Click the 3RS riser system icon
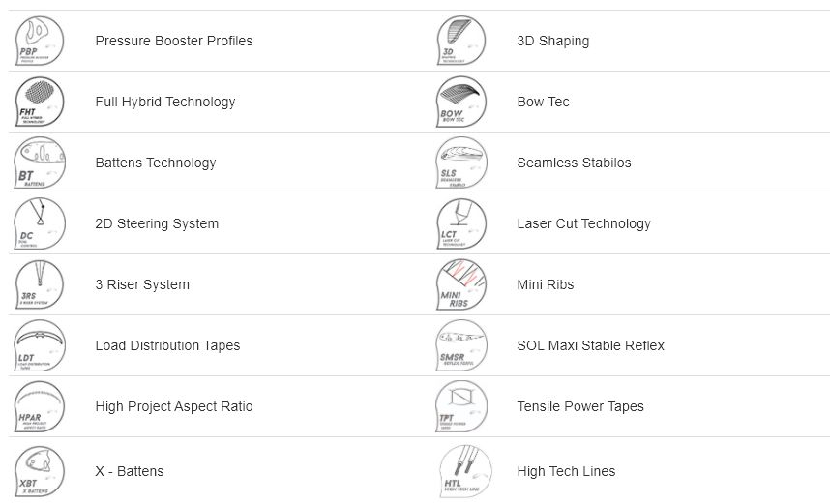 40,284
